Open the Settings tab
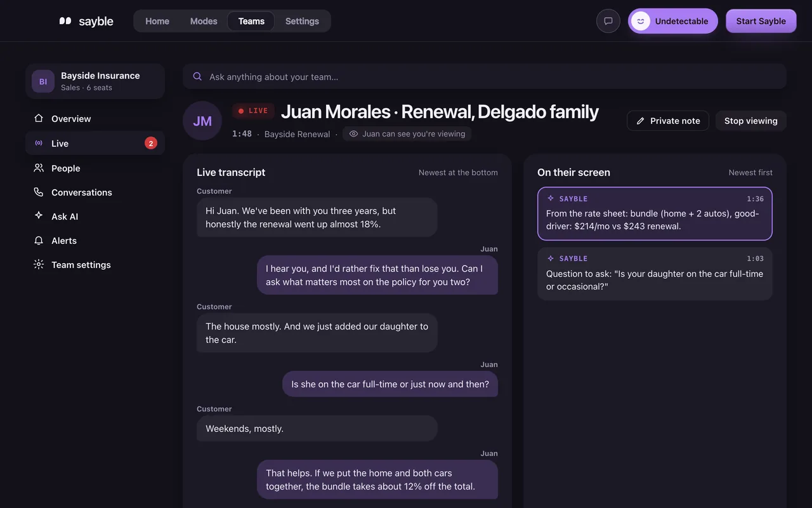This screenshot has width=812, height=508. tap(302, 21)
